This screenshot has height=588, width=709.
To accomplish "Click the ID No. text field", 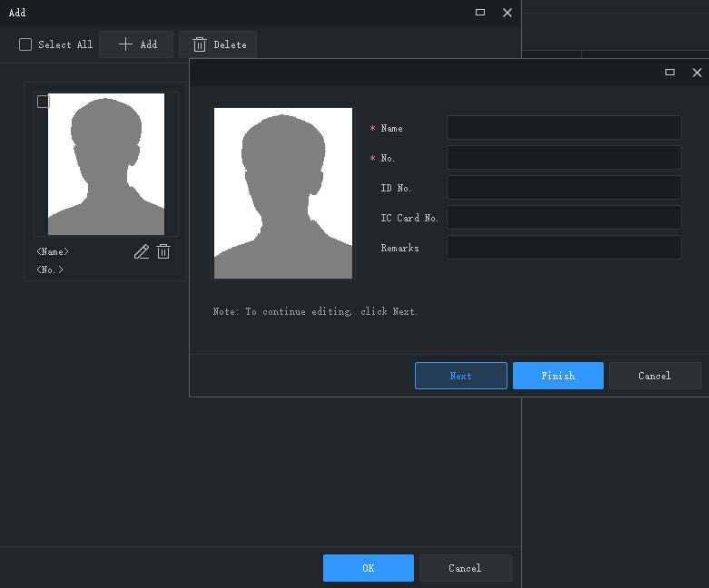I will [x=564, y=187].
